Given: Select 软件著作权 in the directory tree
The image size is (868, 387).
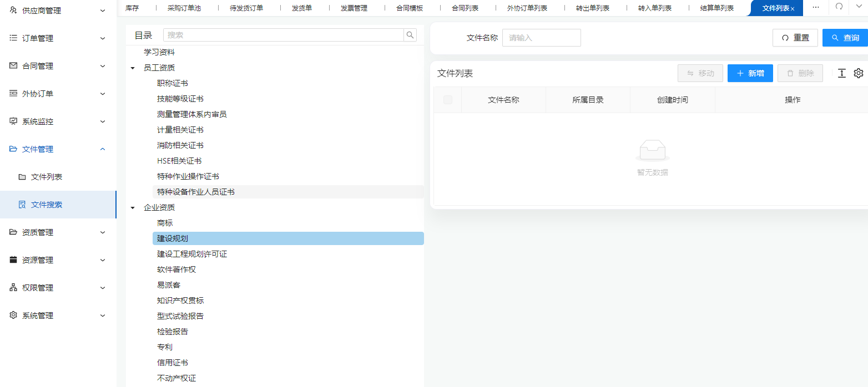Looking at the screenshot, I should pyautogui.click(x=176, y=269).
